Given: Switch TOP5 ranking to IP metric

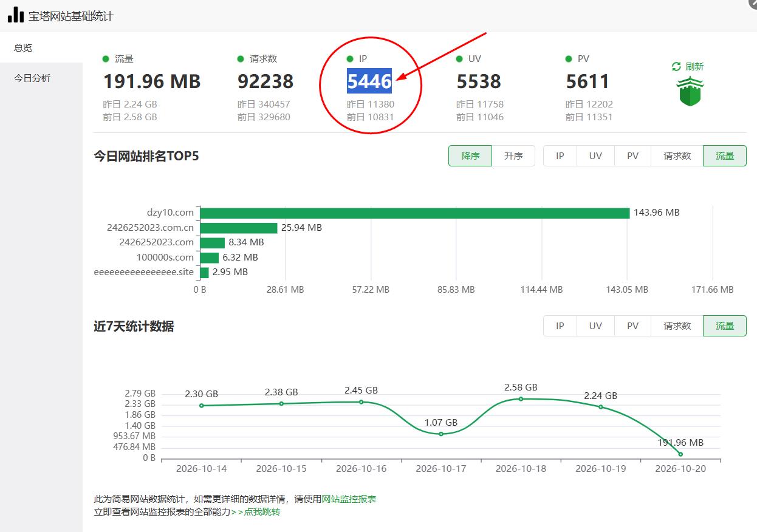Looking at the screenshot, I should pyautogui.click(x=560, y=155).
